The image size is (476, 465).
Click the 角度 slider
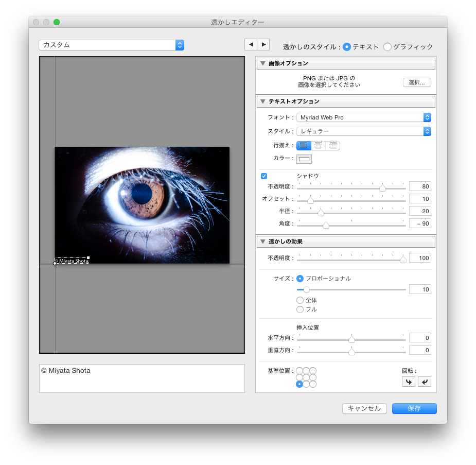[351, 226]
